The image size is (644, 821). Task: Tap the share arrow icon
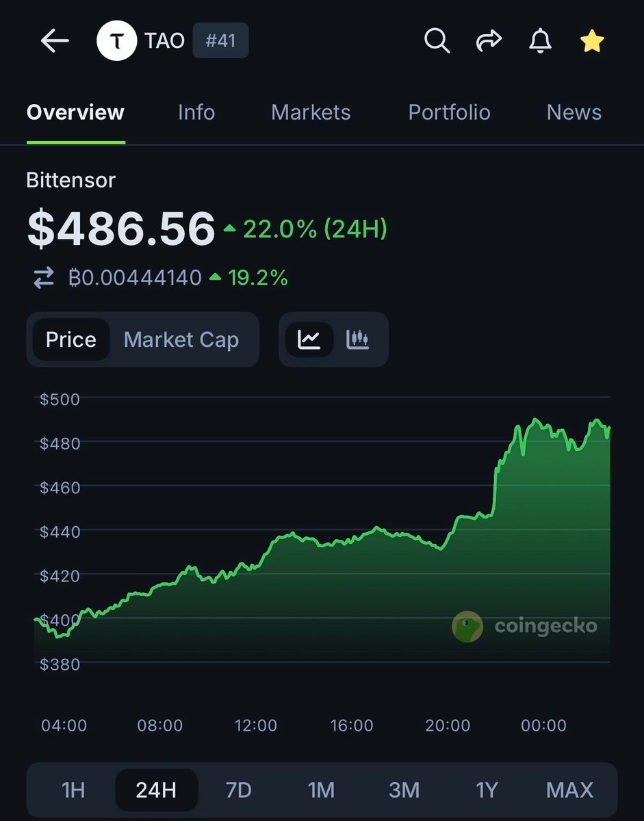point(489,41)
